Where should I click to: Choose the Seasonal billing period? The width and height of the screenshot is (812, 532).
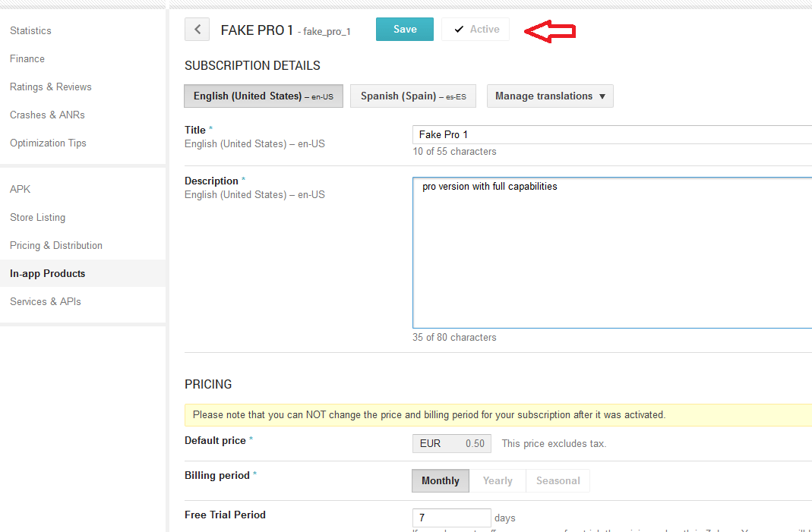tap(558, 480)
